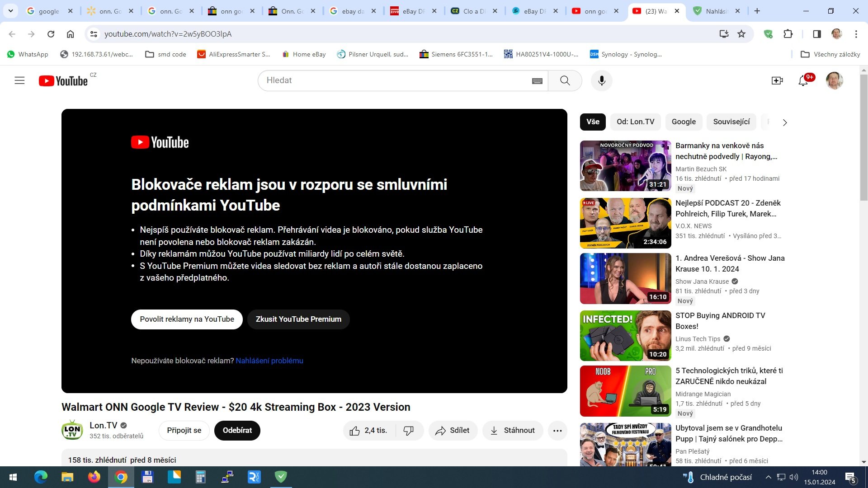Dislike the video with thumbs down

[x=408, y=431]
